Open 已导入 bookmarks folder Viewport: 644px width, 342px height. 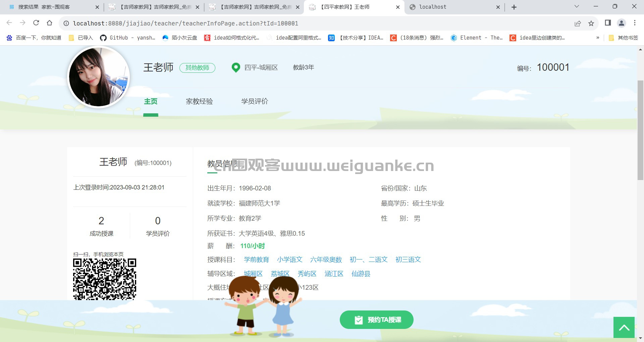click(x=80, y=38)
